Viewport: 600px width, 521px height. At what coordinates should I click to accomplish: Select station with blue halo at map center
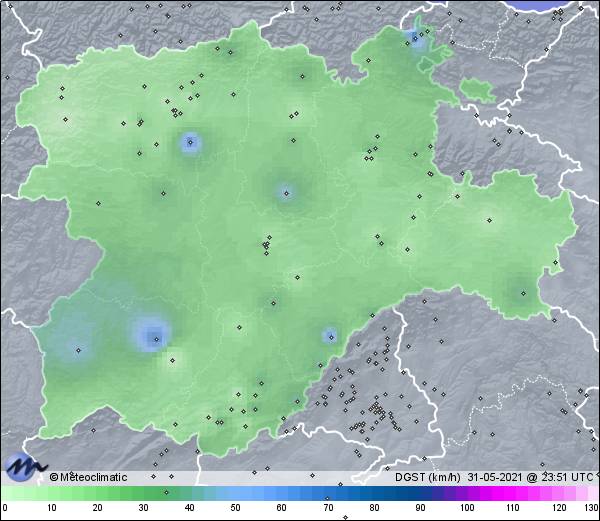tap(286, 194)
